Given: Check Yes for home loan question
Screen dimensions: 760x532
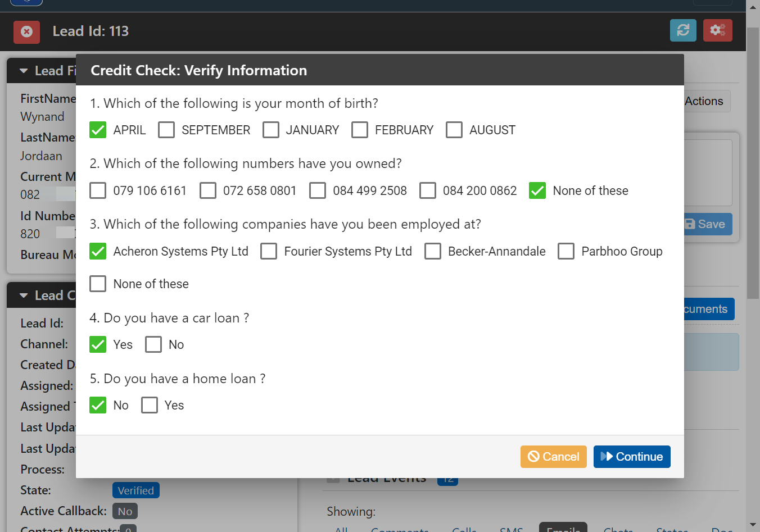Looking at the screenshot, I should point(150,405).
